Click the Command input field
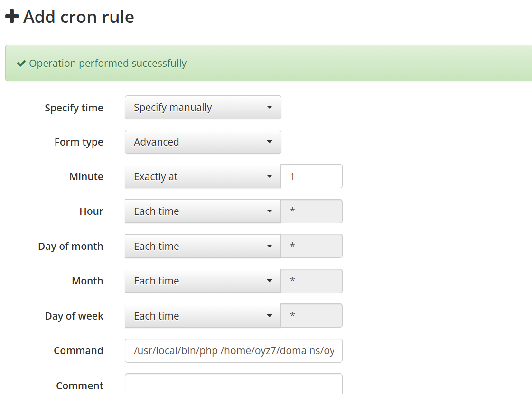The height and width of the screenshot is (394, 532). tap(233, 351)
